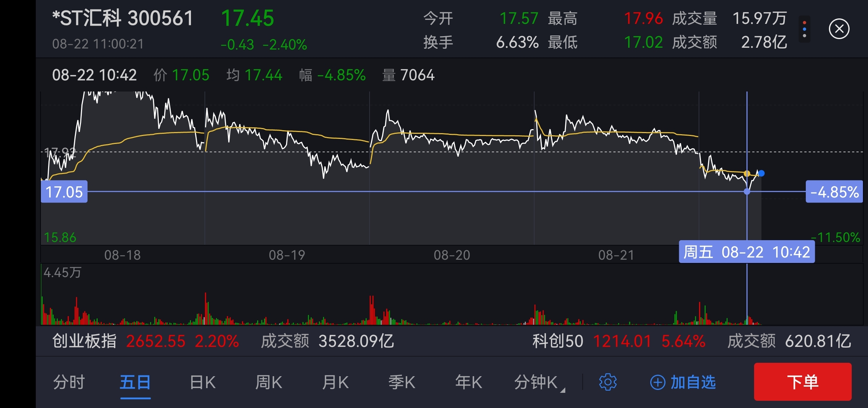Click the 08-19 date label

pos(287,255)
